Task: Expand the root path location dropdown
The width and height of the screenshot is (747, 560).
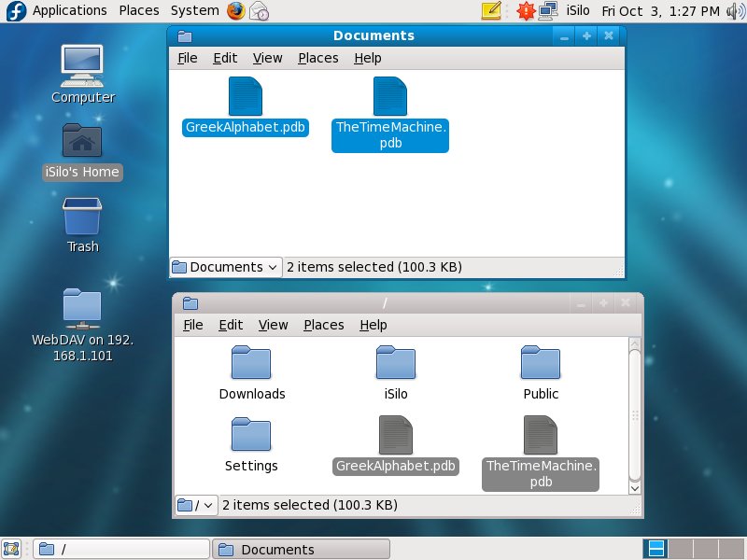Action: point(196,505)
